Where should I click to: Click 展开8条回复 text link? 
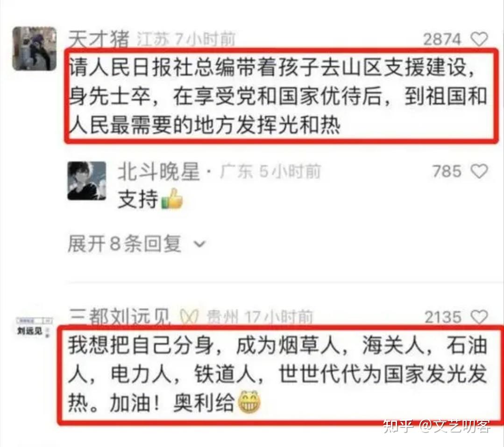[x=124, y=244]
